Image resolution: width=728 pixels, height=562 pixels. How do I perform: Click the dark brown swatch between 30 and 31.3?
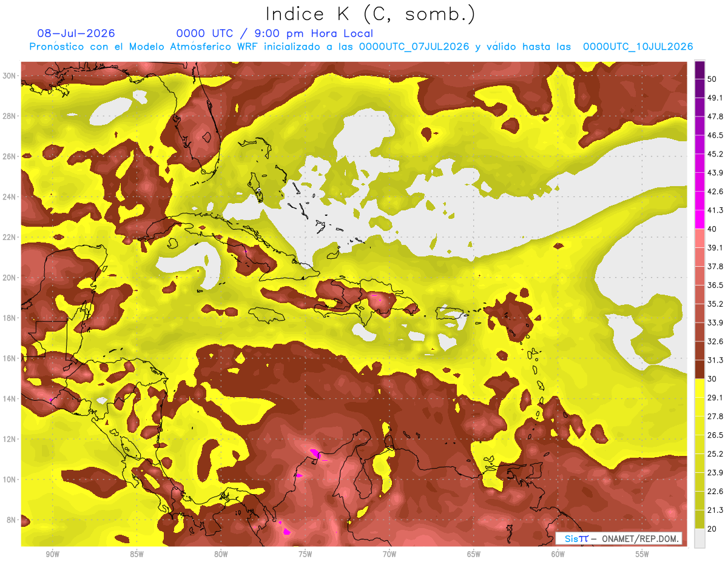pyautogui.click(x=700, y=369)
